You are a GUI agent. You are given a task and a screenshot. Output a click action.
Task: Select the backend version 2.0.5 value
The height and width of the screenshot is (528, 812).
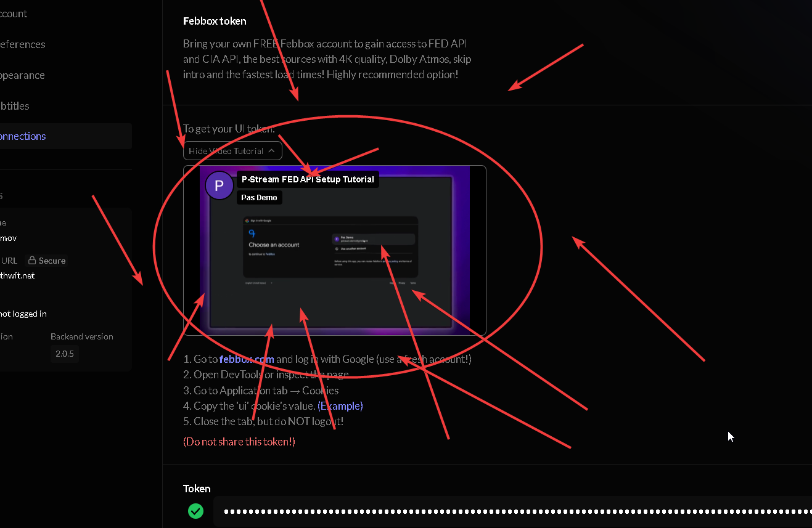tap(64, 354)
